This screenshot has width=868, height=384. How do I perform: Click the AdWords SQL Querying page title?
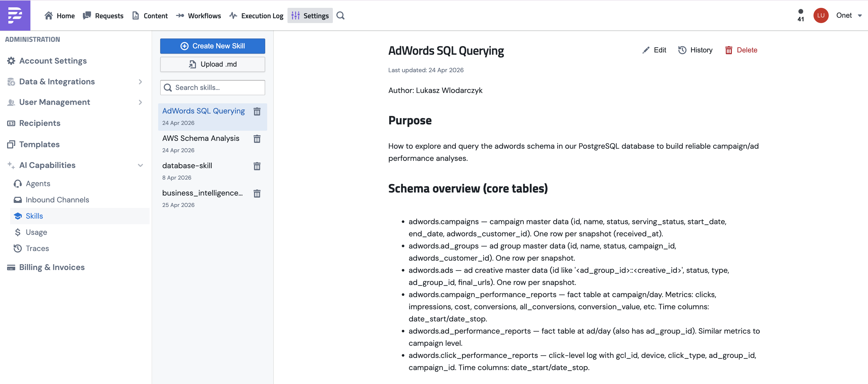(446, 51)
